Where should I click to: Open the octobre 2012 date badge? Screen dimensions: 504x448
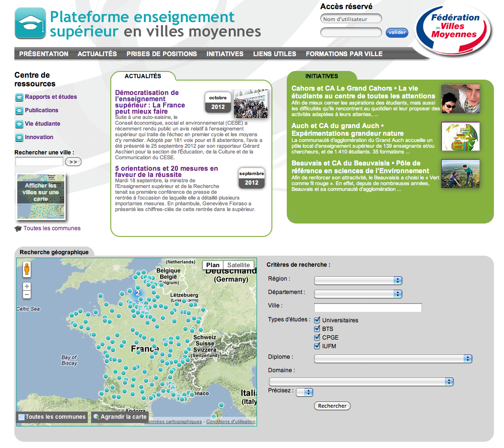pos(218,103)
